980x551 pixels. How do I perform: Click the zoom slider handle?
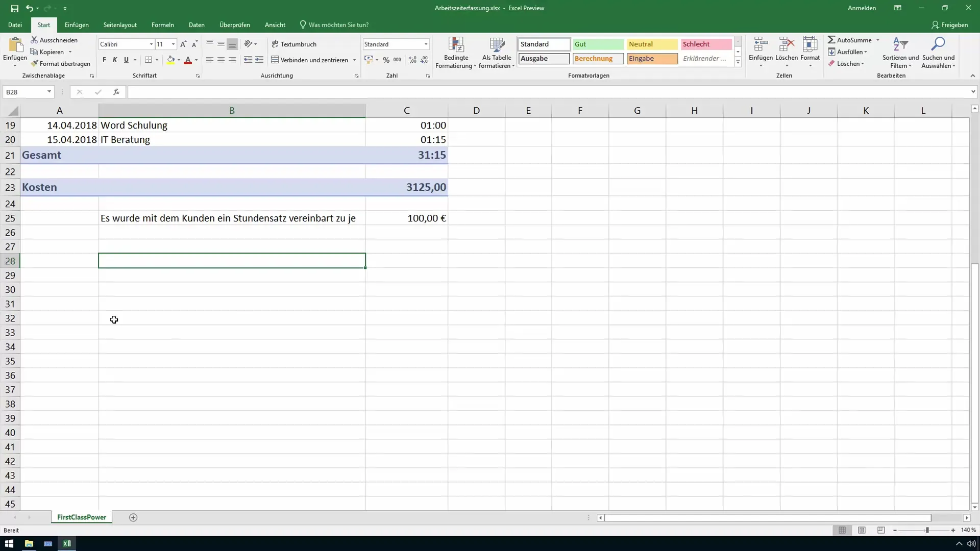[927, 530]
